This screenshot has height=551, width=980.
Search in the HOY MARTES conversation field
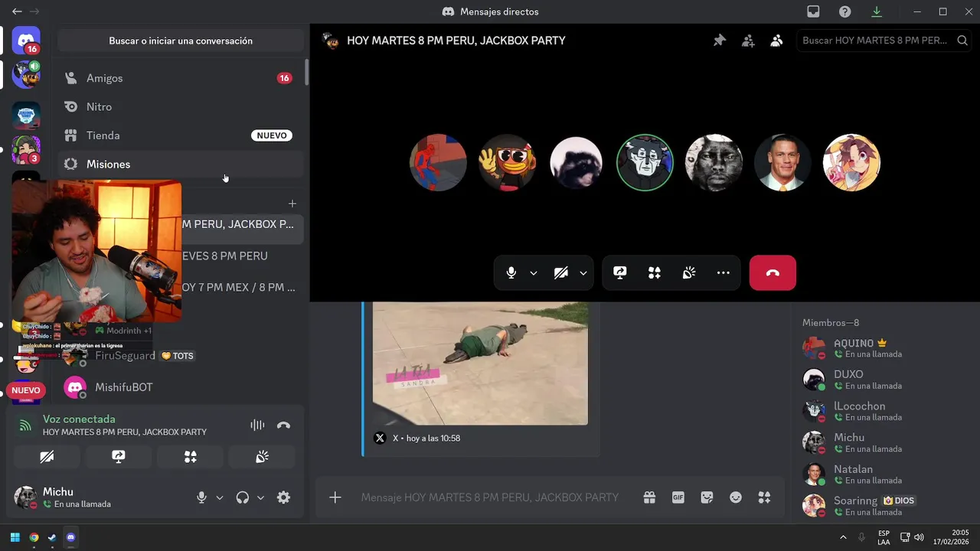[x=884, y=41]
